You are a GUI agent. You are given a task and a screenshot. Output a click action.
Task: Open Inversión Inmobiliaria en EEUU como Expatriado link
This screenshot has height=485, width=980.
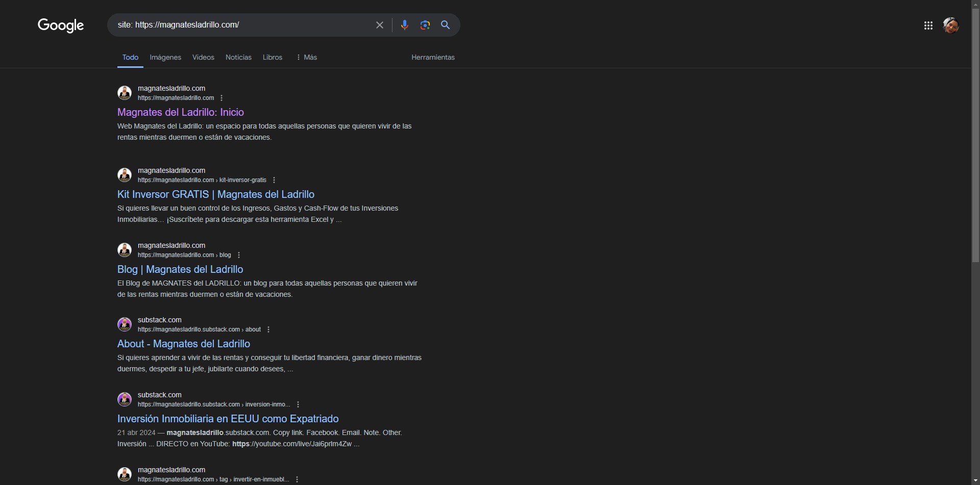pyautogui.click(x=228, y=419)
